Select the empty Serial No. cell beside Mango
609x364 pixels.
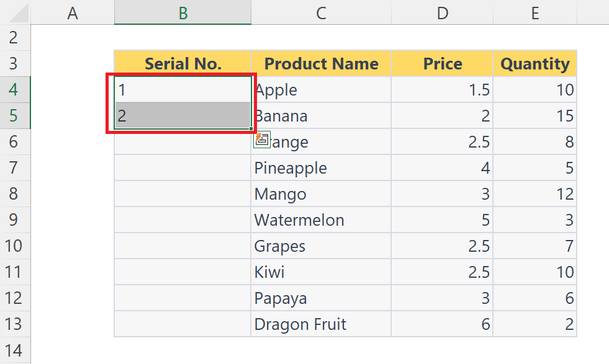tap(183, 193)
